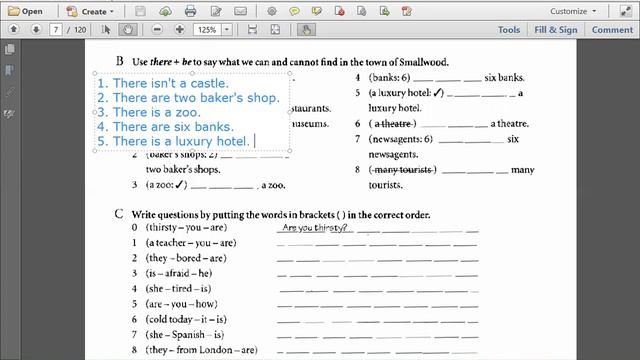The width and height of the screenshot is (640, 360).
Task: Click the Open file button
Action: click(x=25, y=11)
